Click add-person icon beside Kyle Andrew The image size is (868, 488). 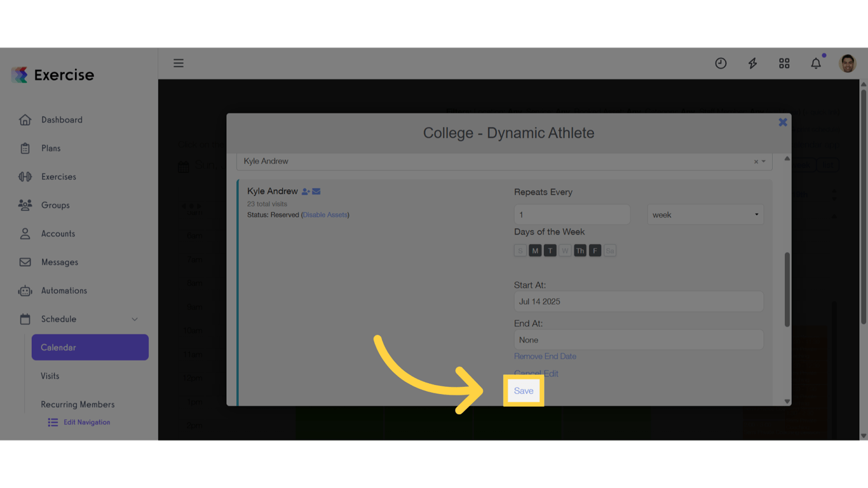point(306,191)
